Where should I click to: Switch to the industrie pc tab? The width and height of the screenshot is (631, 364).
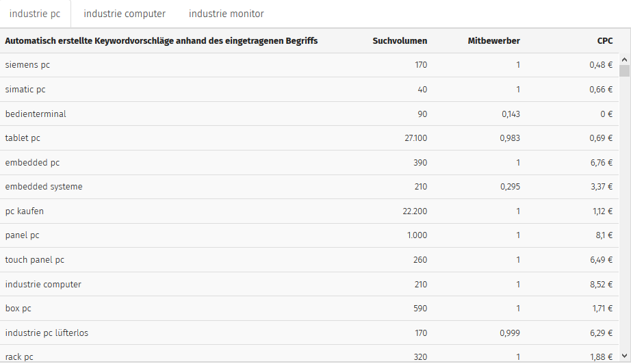pos(35,14)
